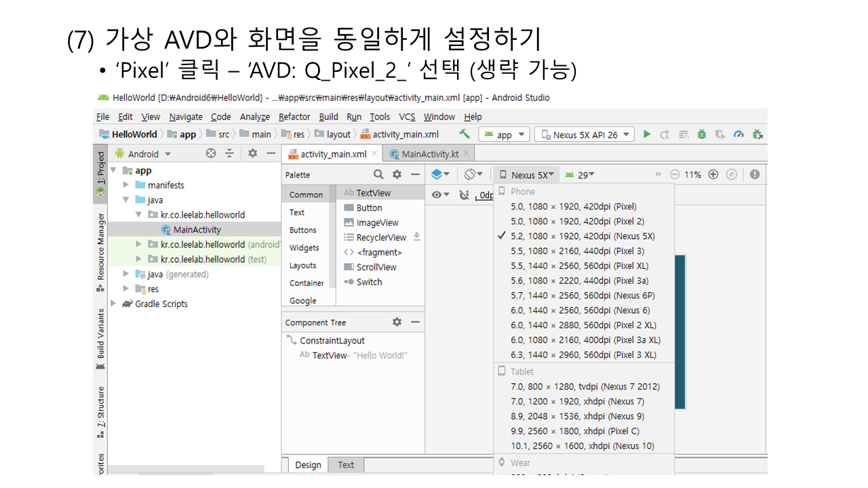Search the Palette with magnifier icon
Image resolution: width=868 pixels, height=488 pixels.
[x=378, y=174]
